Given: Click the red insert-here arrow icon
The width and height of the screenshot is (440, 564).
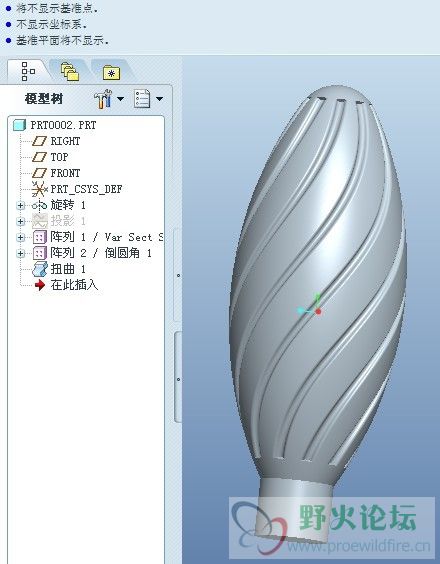Looking at the screenshot, I should (40, 285).
